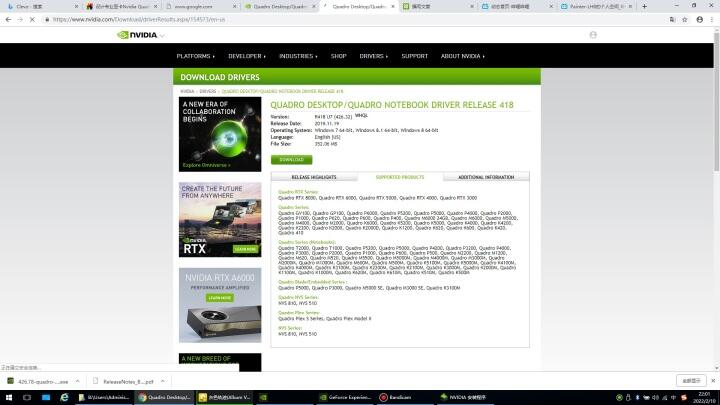Open options arrow for the ReleaseNotes pdf download
The width and height of the screenshot is (720, 405).
tap(163, 381)
